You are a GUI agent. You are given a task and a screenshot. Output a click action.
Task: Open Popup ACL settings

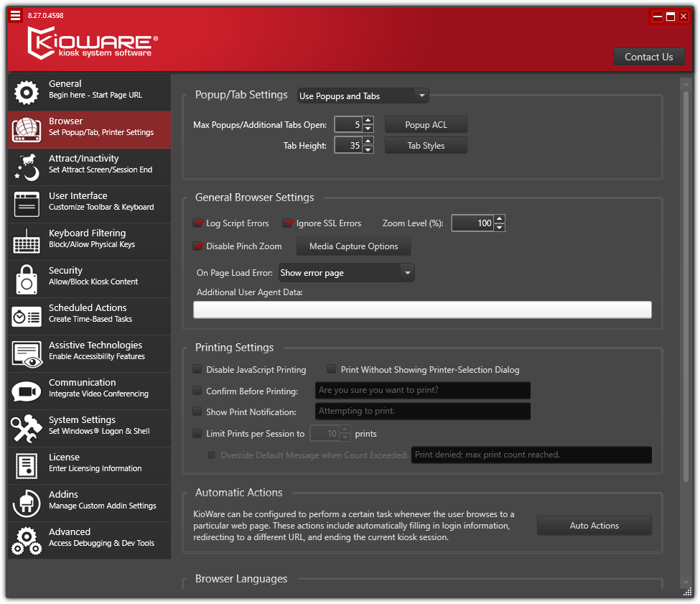click(x=426, y=124)
